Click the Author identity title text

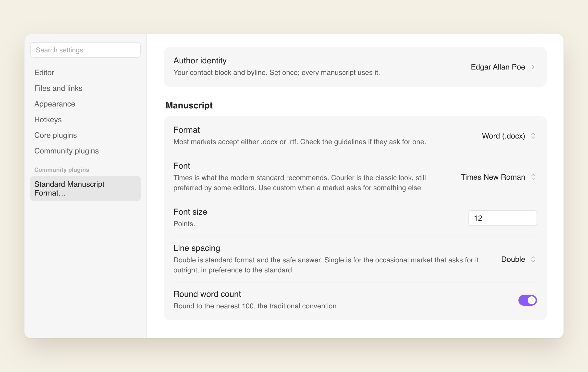(200, 60)
